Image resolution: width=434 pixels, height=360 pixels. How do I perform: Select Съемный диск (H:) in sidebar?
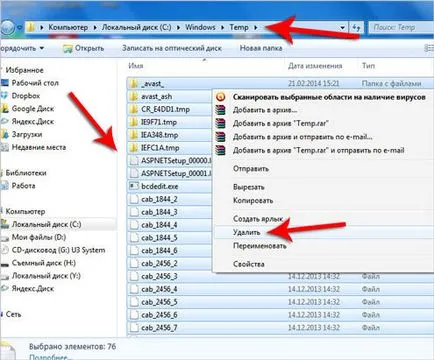[44, 263]
